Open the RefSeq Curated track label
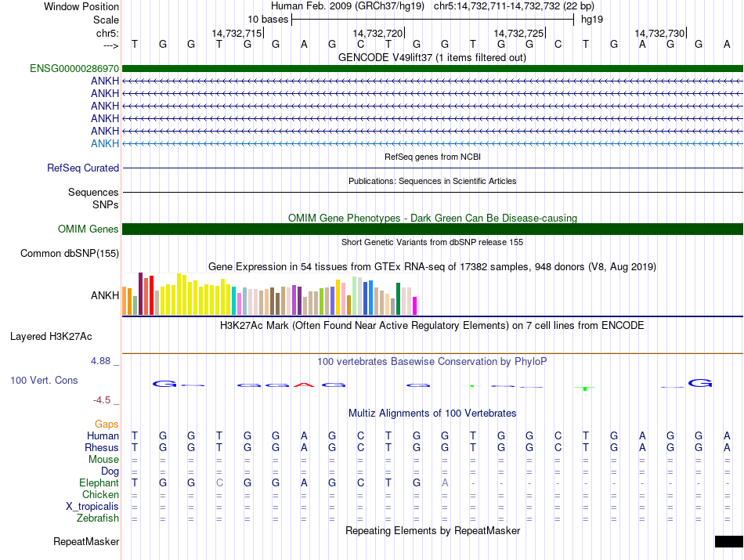Viewport: 744px width, 560px height. point(83,168)
